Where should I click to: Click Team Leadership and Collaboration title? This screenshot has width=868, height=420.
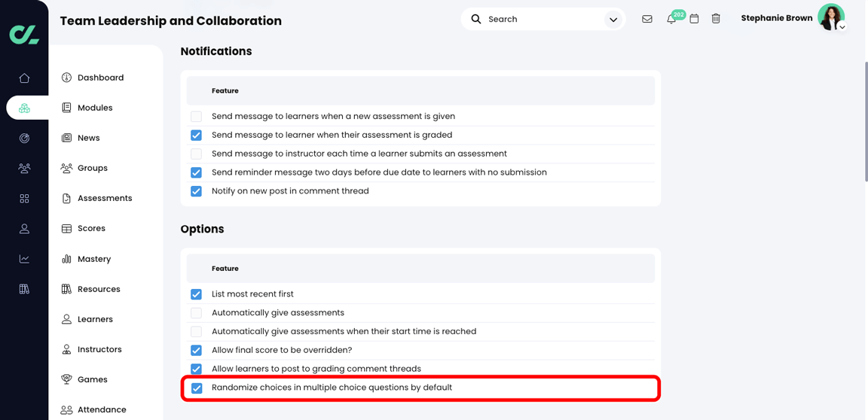pyautogui.click(x=170, y=21)
